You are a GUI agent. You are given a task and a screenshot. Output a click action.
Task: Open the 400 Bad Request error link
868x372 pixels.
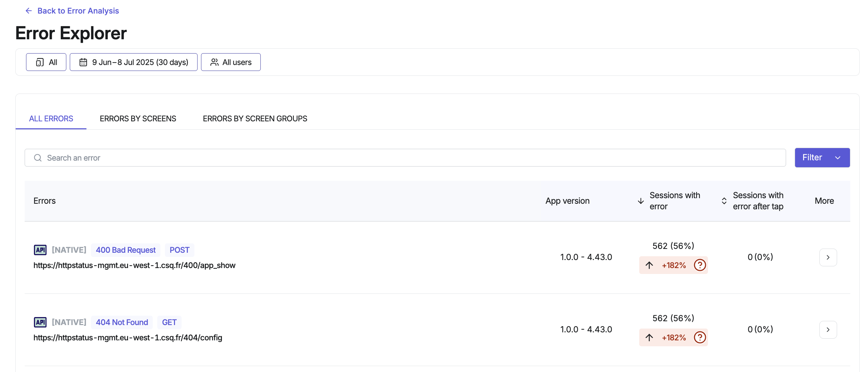pos(125,250)
